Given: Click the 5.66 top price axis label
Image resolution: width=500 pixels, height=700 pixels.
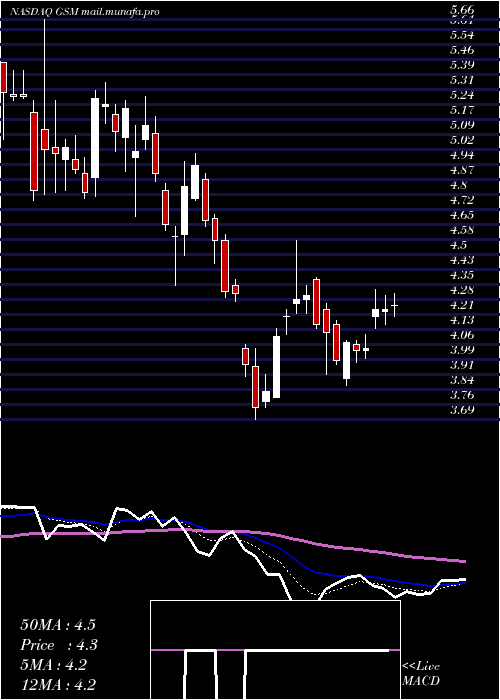Looking at the screenshot, I should coord(462,10).
